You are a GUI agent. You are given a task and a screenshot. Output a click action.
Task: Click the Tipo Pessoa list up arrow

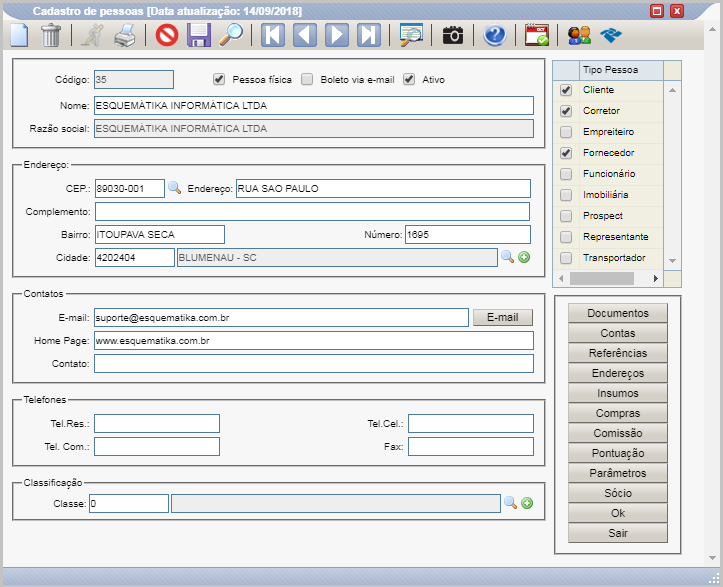(x=672, y=90)
